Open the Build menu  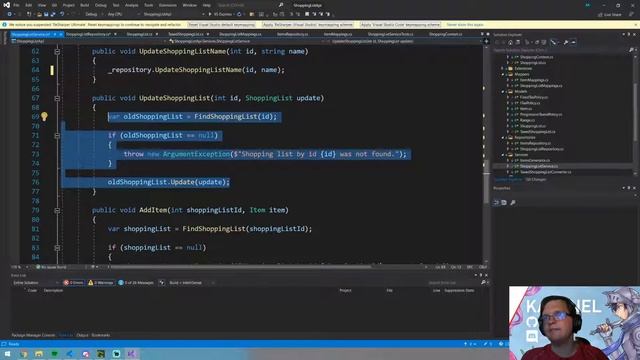(x=84, y=5)
